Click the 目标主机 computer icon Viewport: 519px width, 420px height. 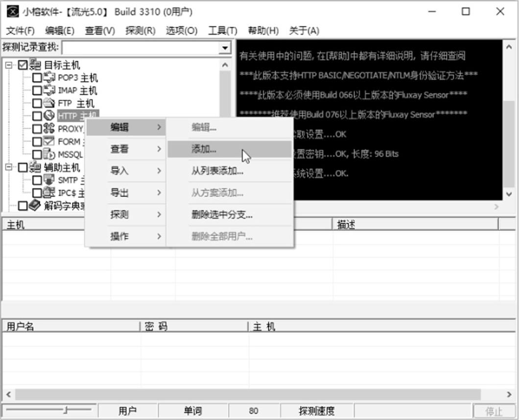click(35, 65)
